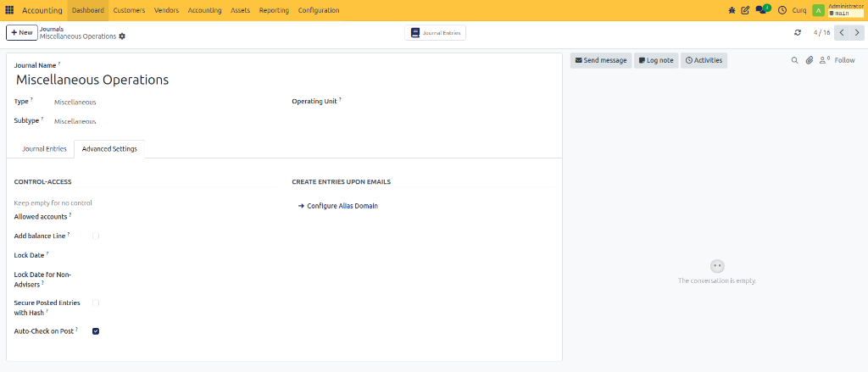Screen dimensions: 868x372
Task: Click the Journal Entries book icon button
Action: point(435,33)
